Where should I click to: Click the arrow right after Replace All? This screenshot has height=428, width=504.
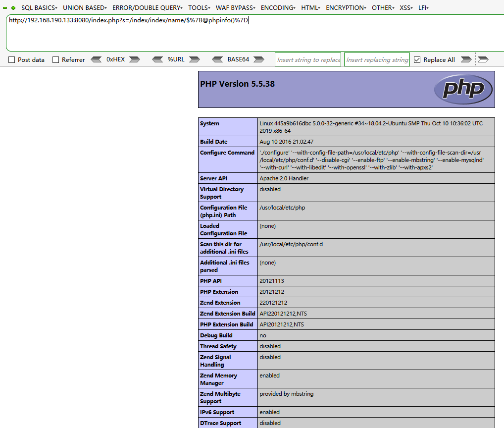point(466,59)
